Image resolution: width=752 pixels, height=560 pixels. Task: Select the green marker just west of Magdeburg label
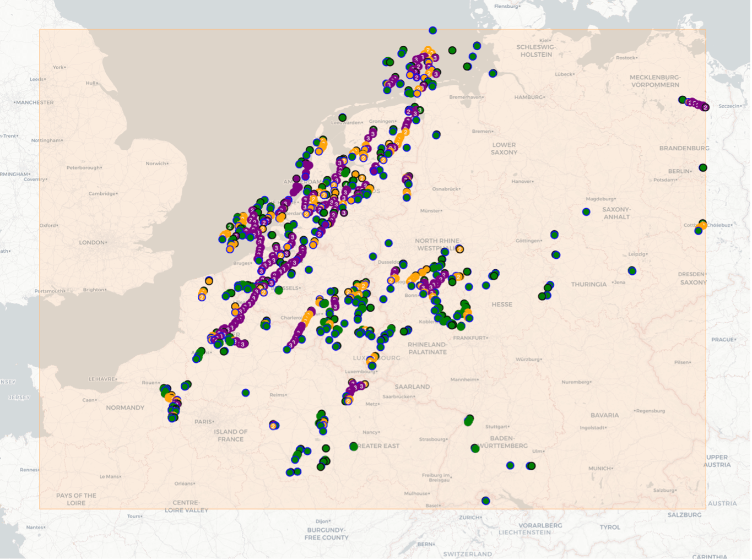tap(587, 212)
